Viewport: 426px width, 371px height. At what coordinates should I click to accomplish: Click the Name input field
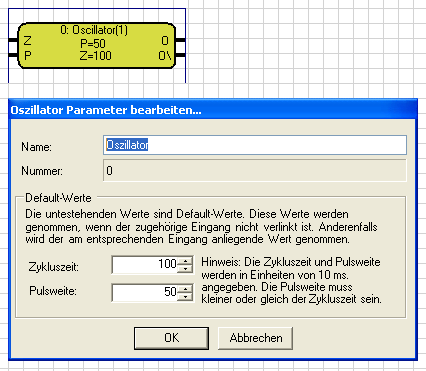click(255, 145)
